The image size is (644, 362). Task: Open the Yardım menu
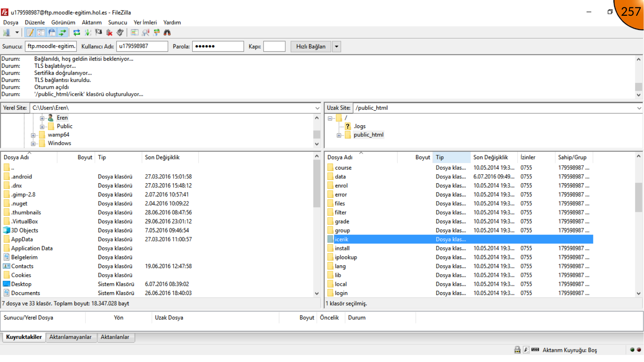(x=172, y=22)
